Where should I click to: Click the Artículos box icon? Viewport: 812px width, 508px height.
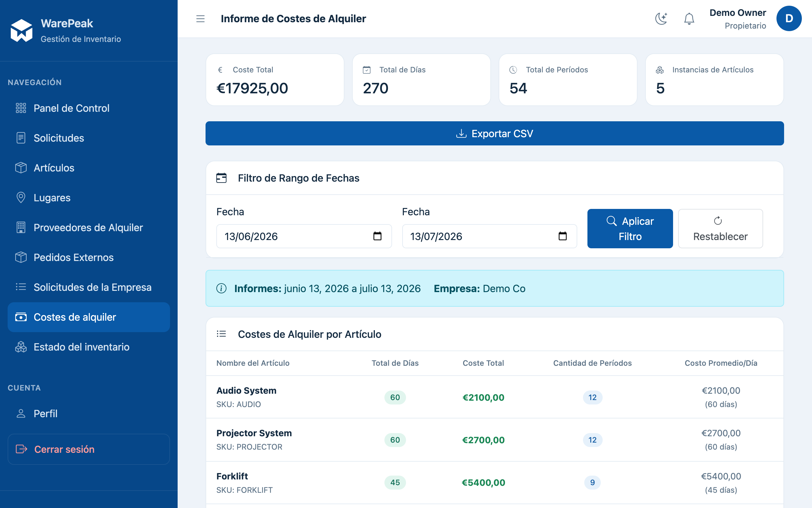[21, 168]
